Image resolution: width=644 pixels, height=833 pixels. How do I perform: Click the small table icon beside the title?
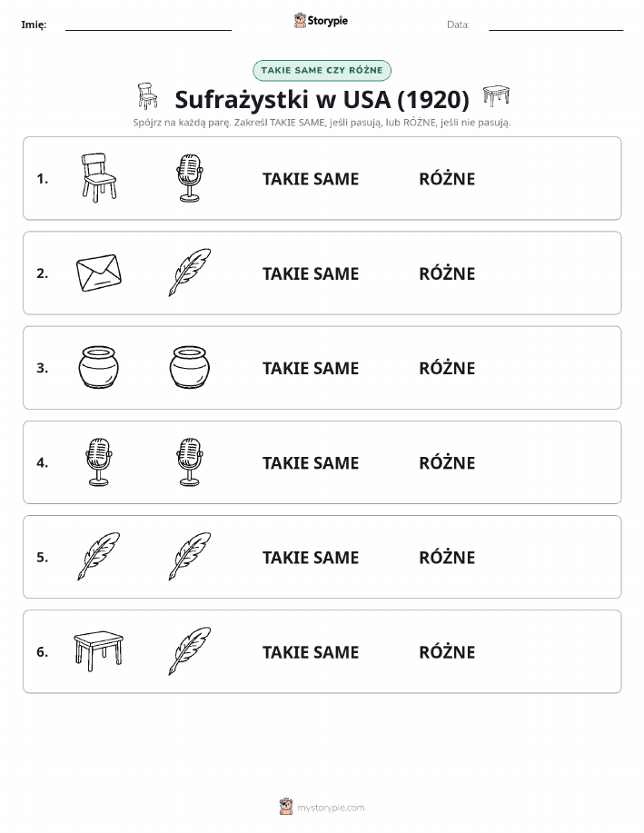click(496, 95)
